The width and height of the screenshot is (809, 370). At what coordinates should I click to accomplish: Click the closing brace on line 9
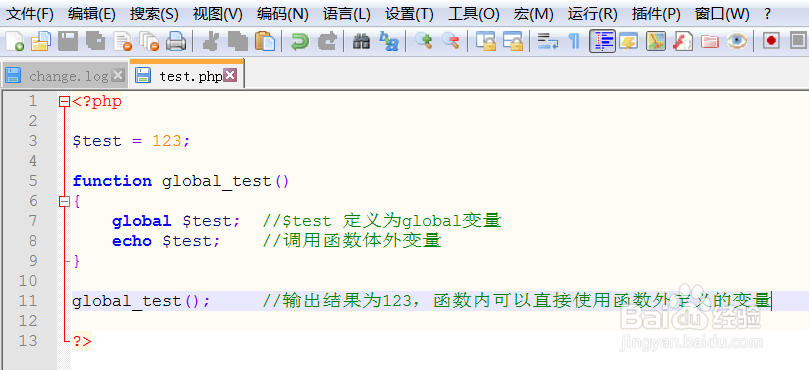coord(77,261)
